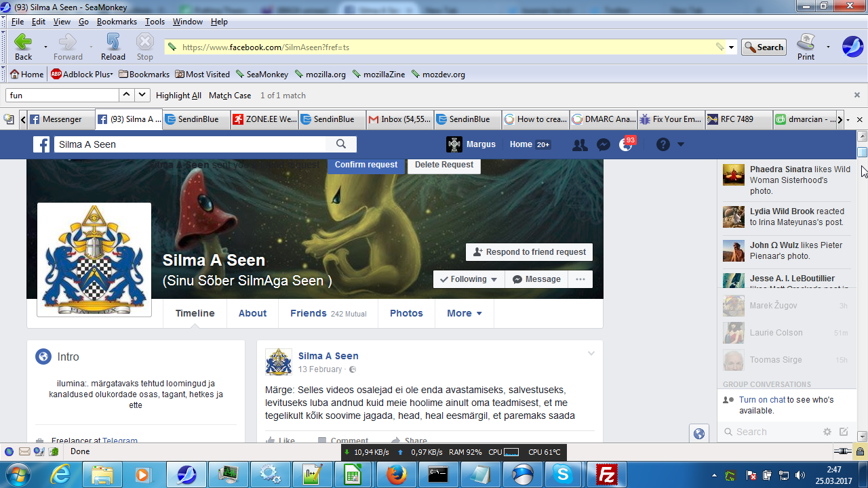Send a message with the Message button
Screen dimensions: 868x488
536,279
